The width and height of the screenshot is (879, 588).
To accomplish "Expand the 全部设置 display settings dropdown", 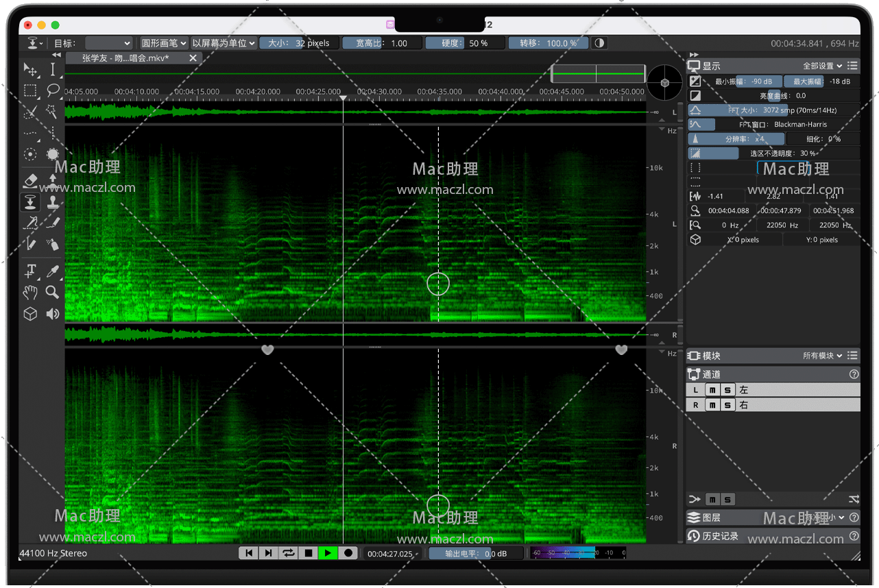I will pos(822,66).
